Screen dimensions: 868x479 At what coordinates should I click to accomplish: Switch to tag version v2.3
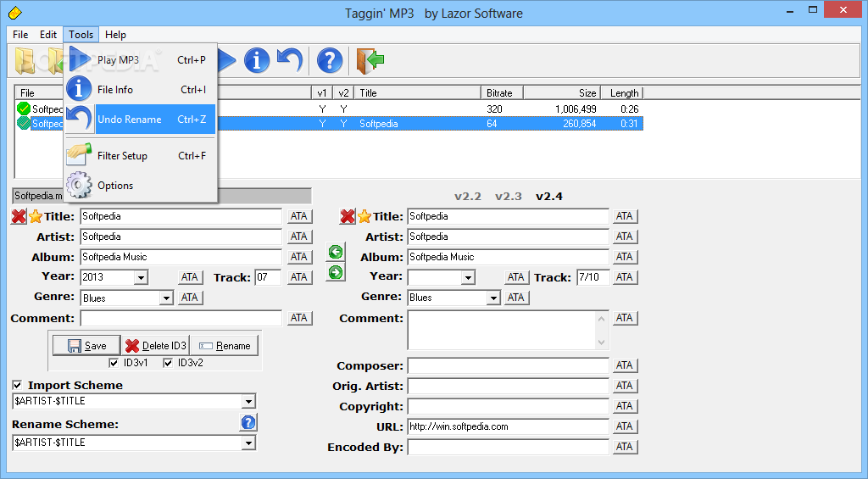509,196
